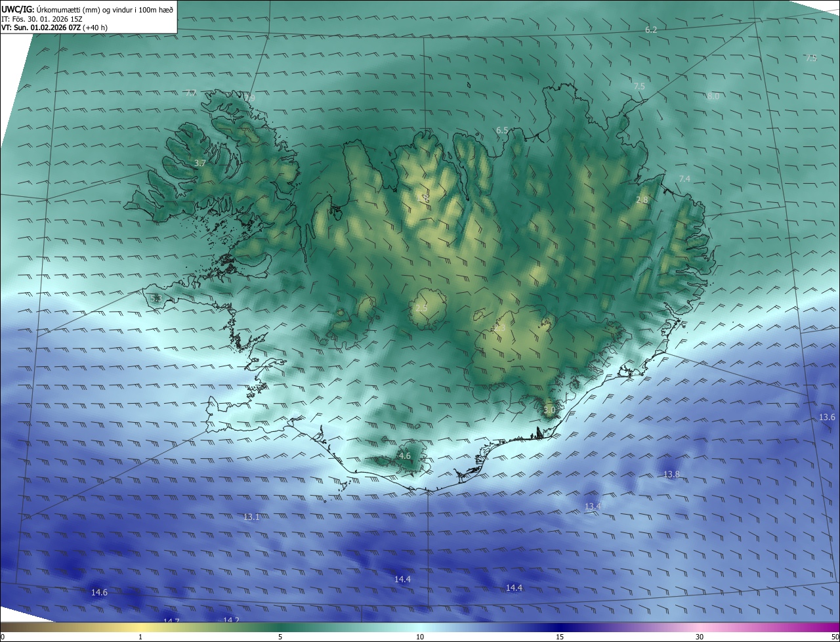Viewport: 840px width, 642px height.
Task: Click the 13.1 value label on the map
Action: [x=251, y=517]
